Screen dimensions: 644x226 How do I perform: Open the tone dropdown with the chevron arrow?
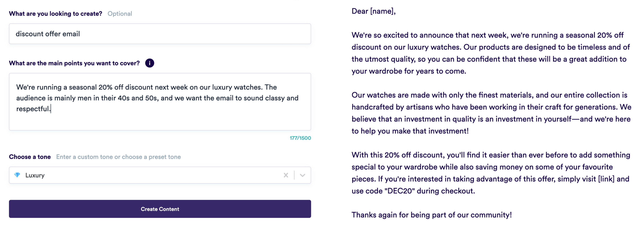point(302,175)
